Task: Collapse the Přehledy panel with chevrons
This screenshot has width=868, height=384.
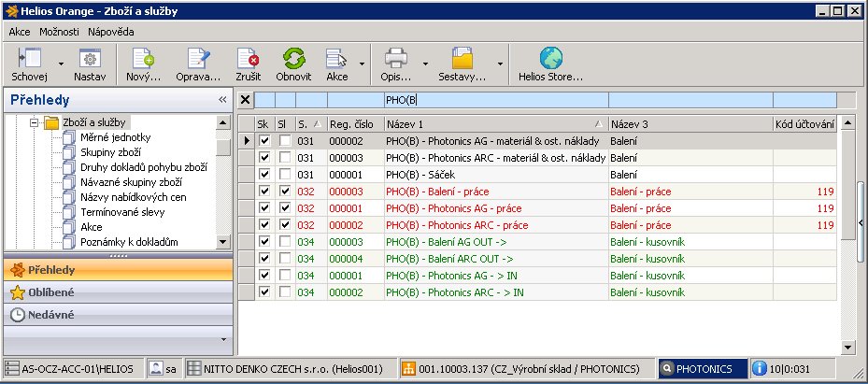Action: [x=222, y=100]
